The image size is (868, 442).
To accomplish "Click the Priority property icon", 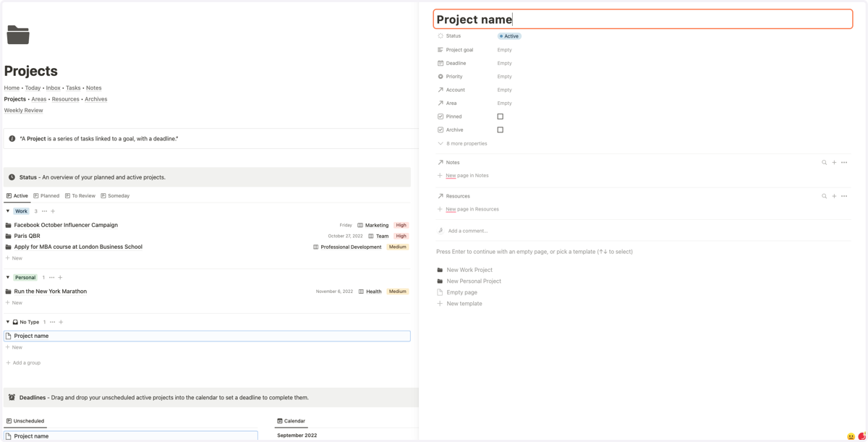I will [441, 76].
